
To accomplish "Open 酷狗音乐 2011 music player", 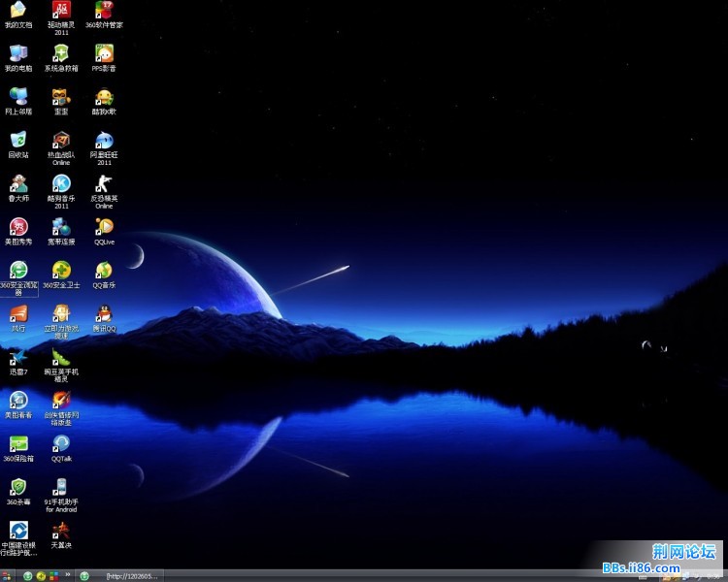I will click(61, 183).
